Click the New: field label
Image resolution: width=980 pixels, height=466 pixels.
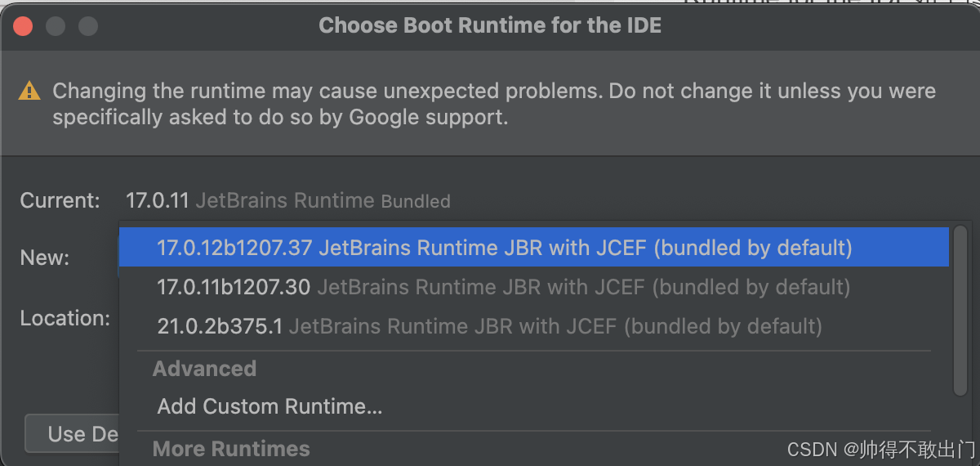45,258
